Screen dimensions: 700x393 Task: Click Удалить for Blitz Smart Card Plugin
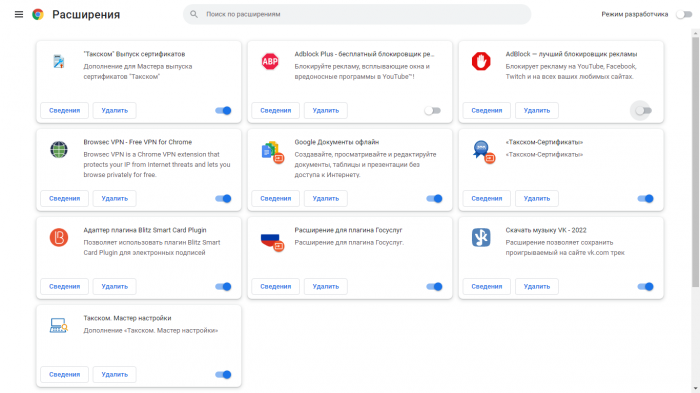pos(114,286)
